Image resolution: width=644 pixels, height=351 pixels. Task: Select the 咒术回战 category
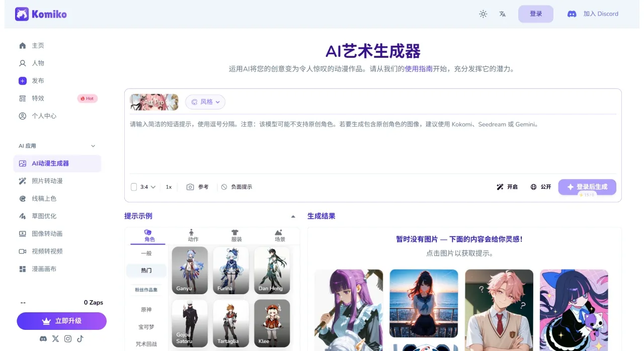click(x=146, y=344)
